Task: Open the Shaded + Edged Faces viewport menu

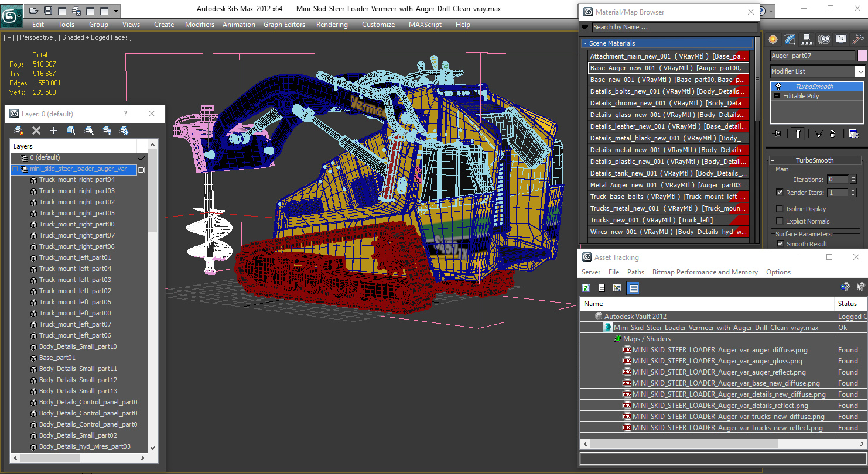Action: tap(97, 37)
